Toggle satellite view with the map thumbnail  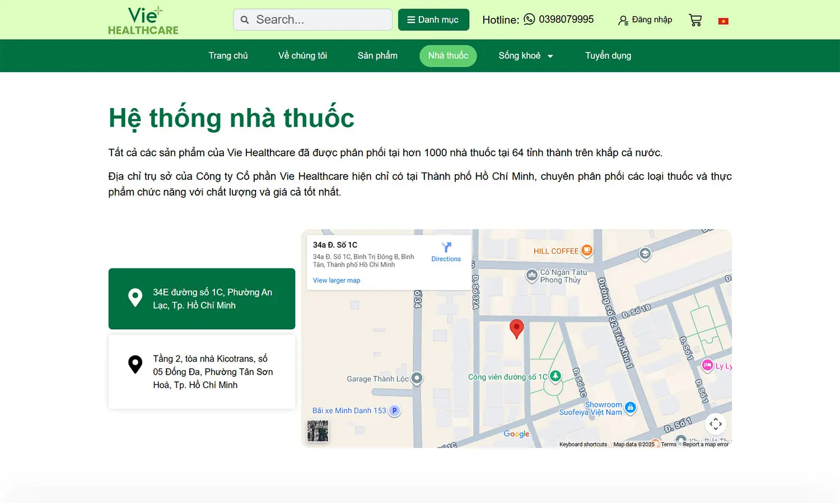tap(318, 431)
